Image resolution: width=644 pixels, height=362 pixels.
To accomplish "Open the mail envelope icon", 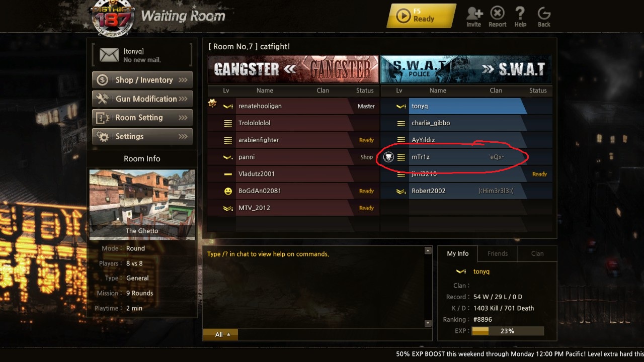I will coord(109,55).
